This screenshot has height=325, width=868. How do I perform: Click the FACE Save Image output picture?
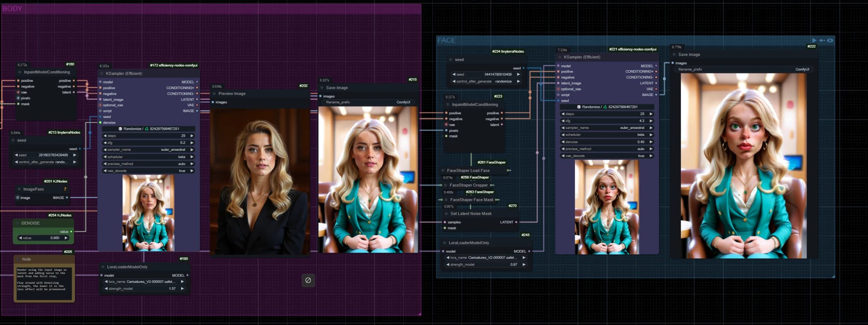tap(743, 166)
